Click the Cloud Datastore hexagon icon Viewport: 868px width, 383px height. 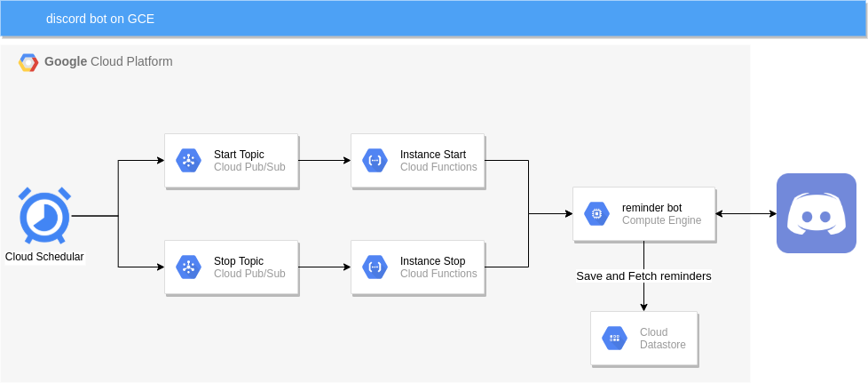pyautogui.click(x=614, y=338)
